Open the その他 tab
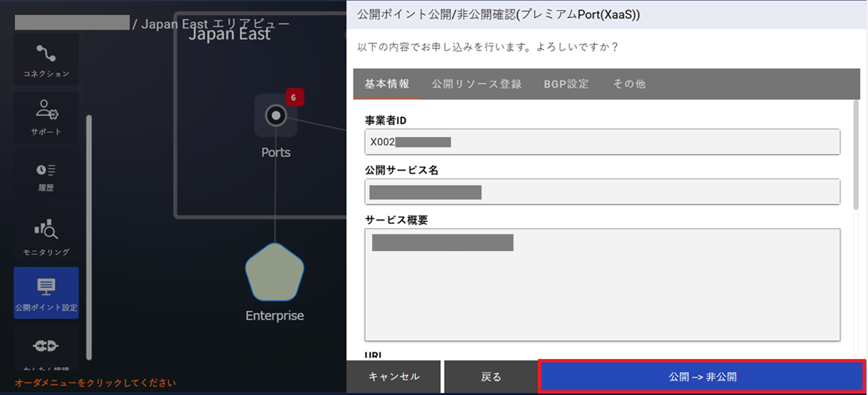The height and width of the screenshot is (395, 868). click(629, 83)
